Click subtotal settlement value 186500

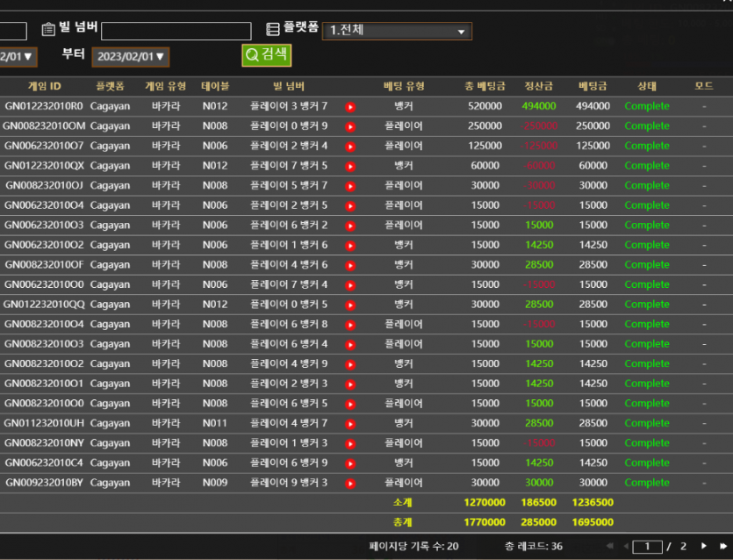pos(538,502)
